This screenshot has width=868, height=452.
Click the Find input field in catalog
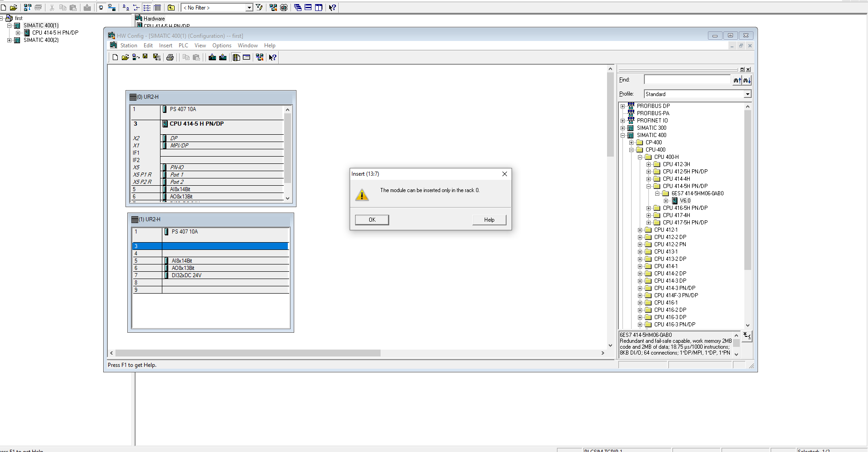(687, 80)
